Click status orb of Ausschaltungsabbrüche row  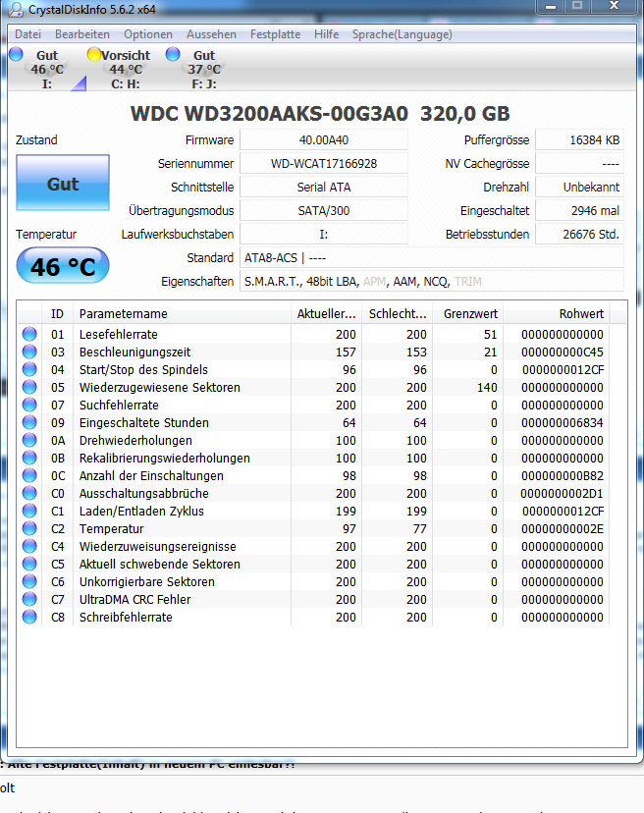tap(29, 493)
